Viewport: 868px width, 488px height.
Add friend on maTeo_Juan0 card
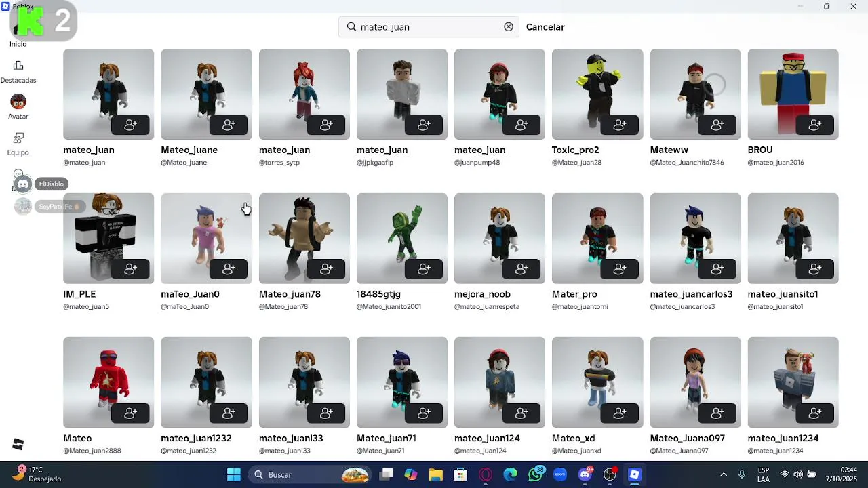[229, 269]
